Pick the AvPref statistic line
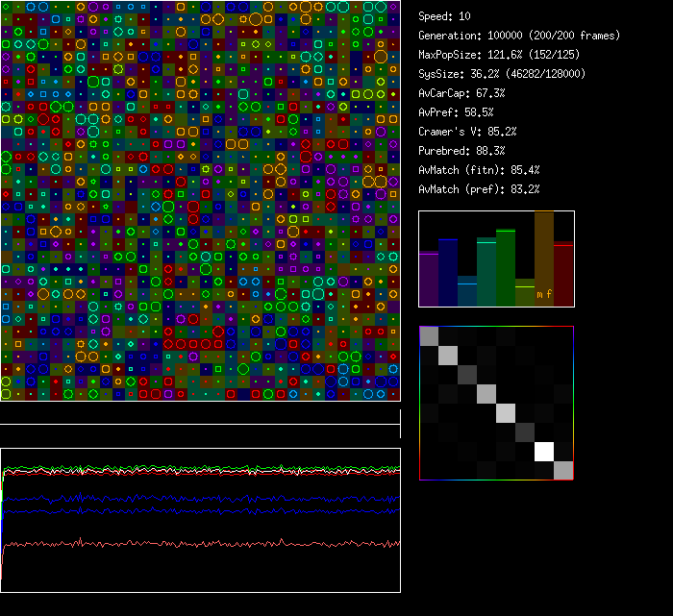673x616 pixels. pos(457,112)
